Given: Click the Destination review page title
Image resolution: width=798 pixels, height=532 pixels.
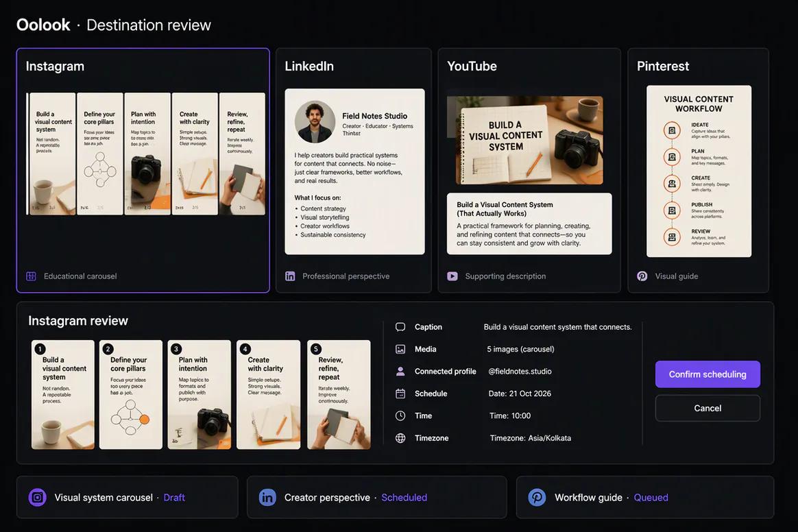Looking at the screenshot, I should pyautogui.click(x=149, y=25).
